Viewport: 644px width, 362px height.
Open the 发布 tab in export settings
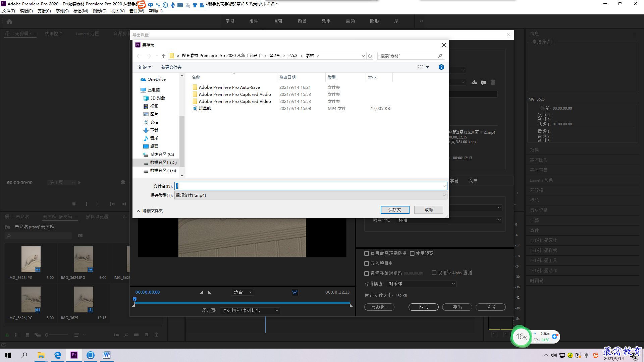click(473, 181)
